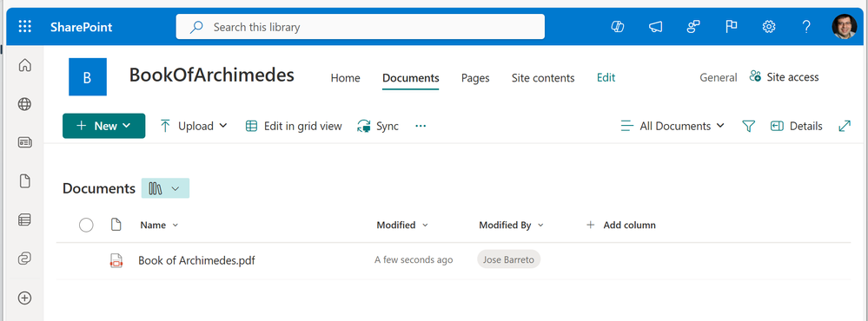Open the New dropdown button
This screenshot has height=321, width=868.
(104, 126)
